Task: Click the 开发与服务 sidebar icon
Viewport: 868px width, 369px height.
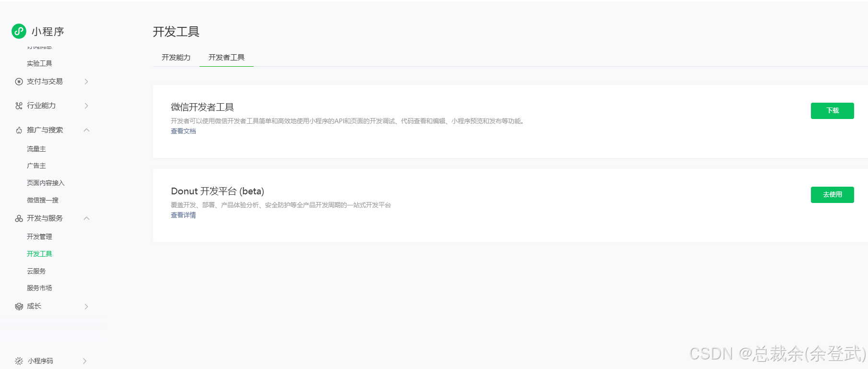Action: (19, 218)
